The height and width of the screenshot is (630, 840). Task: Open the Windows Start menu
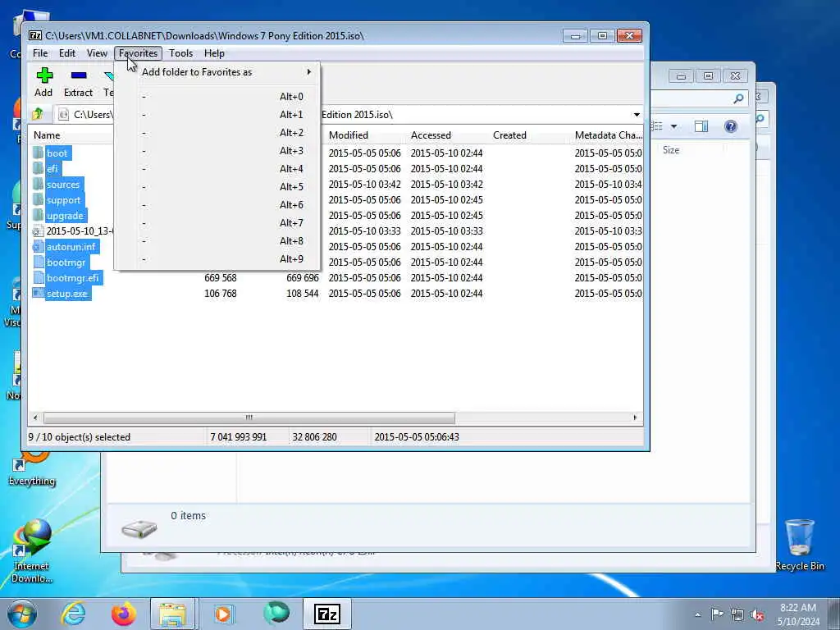22,614
